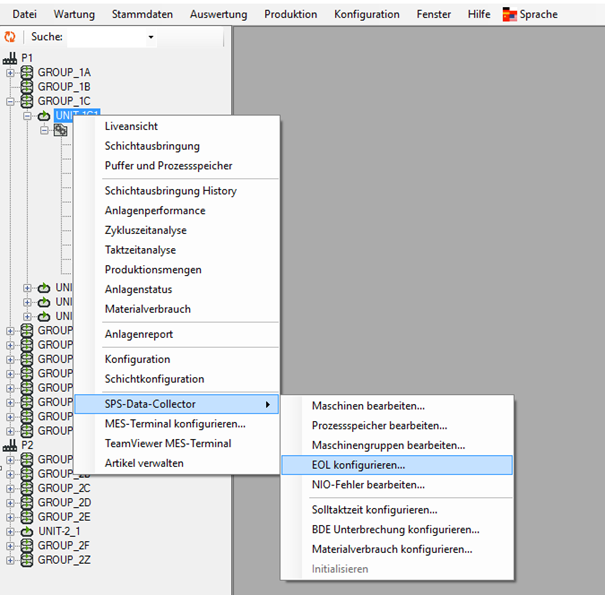
Task: Click the Sprache flag icon
Action: click(510, 15)
